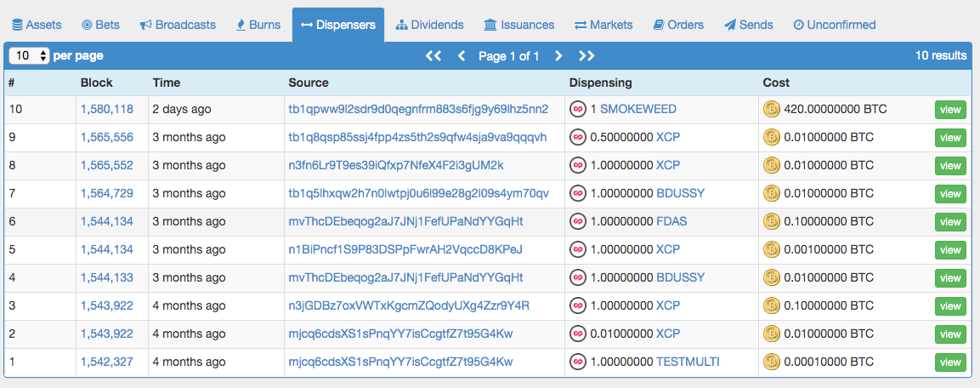The width and height of the screenshot is (980, 388).
Task: Open block 1,544,133
Action: pos(107,277)
